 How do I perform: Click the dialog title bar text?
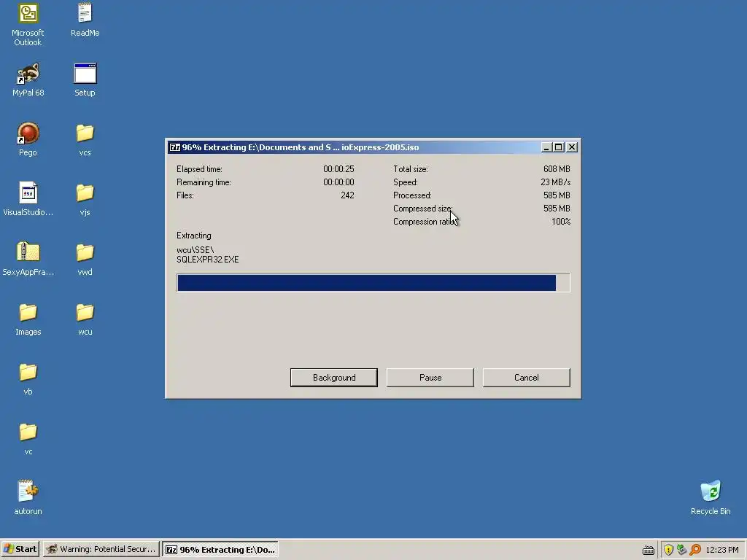[301, 147]
